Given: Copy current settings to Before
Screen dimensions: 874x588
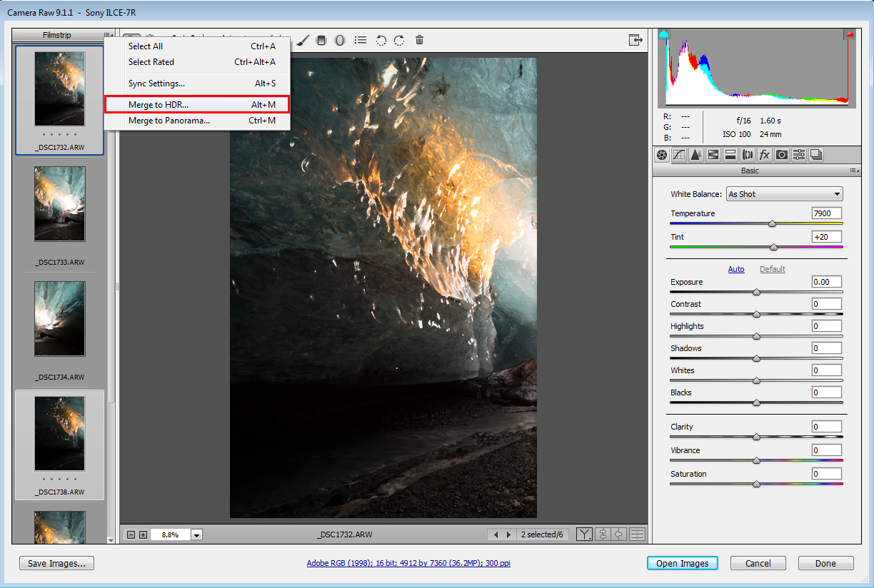Looking at the screenshot, I should pyautogui.click(x=619, y=534).
